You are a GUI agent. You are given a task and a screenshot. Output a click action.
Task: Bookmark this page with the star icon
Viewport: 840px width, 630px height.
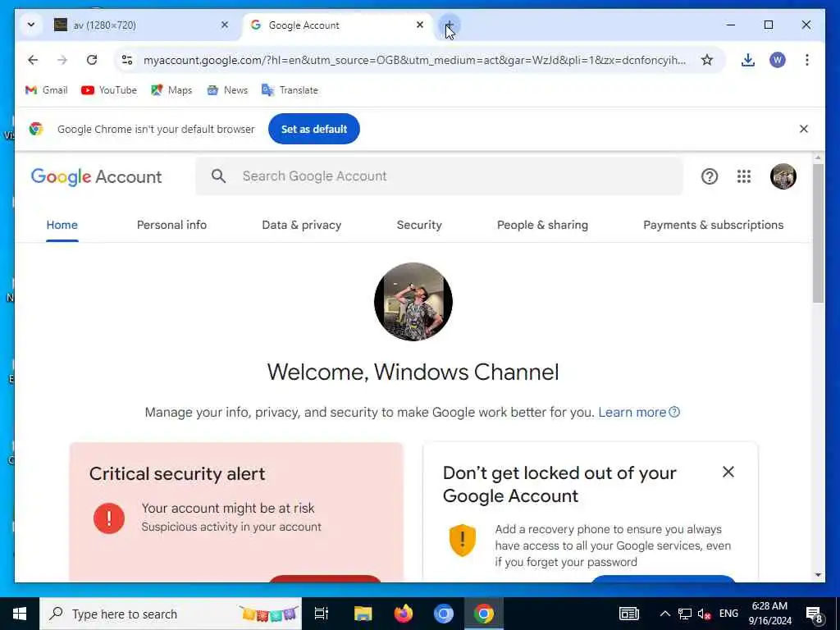point(707,60)
